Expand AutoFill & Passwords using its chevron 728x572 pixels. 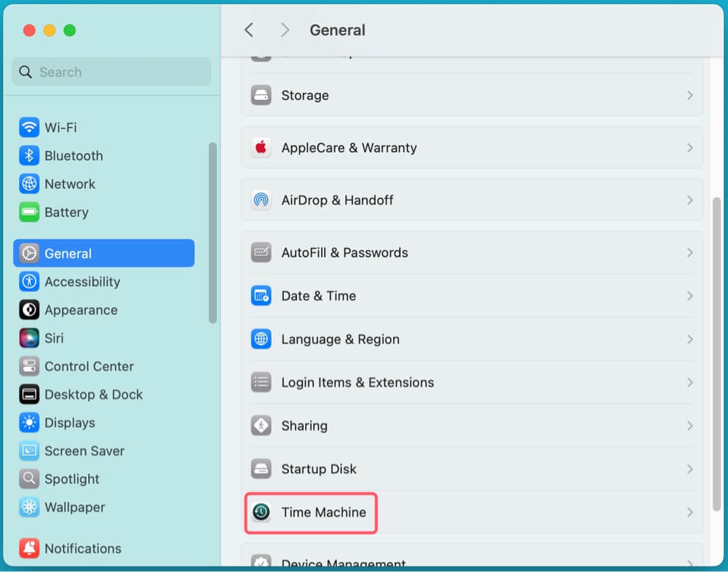coord(689,253)
